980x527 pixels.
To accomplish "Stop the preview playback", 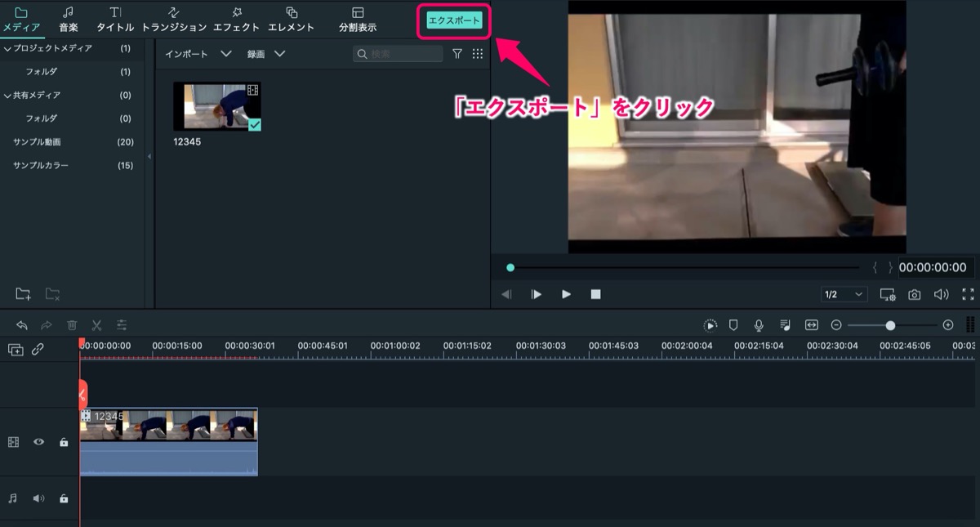I will pyautogui.click(x=595, y=294).
